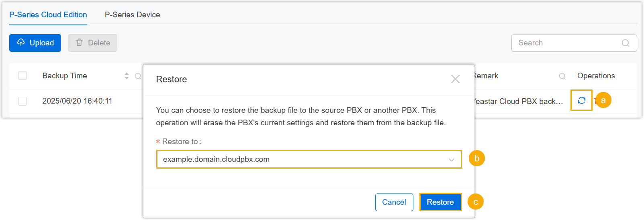Click the Remark column search icon
This screenshot has width=644, height=220.
(x=562, y=76)
